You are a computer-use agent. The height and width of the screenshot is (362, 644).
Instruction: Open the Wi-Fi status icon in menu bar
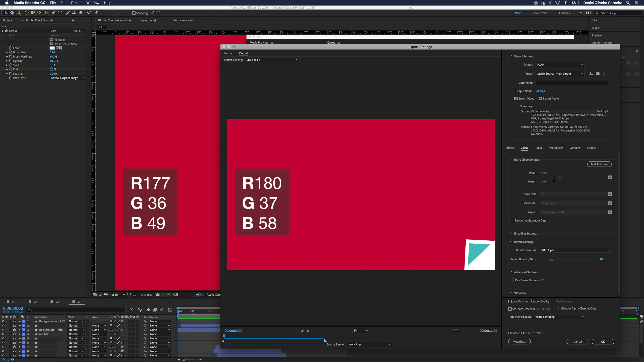tap(557, 3)
